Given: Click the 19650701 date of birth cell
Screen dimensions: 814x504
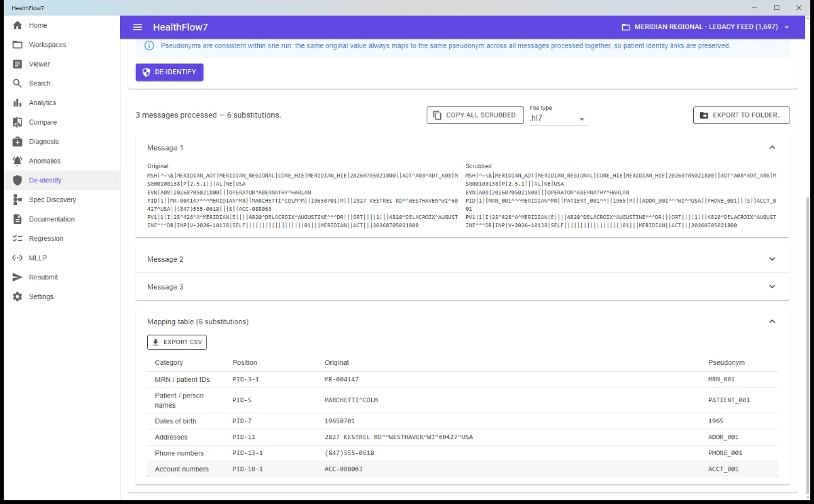Looking at the screenshot, I should 340,421.
